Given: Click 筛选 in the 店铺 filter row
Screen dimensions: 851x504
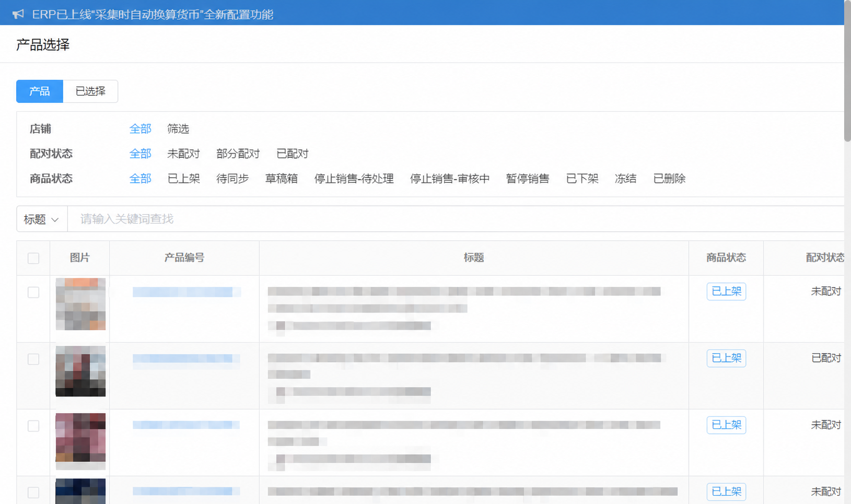Looking at the screenshot, I should (x=178, y=128).
